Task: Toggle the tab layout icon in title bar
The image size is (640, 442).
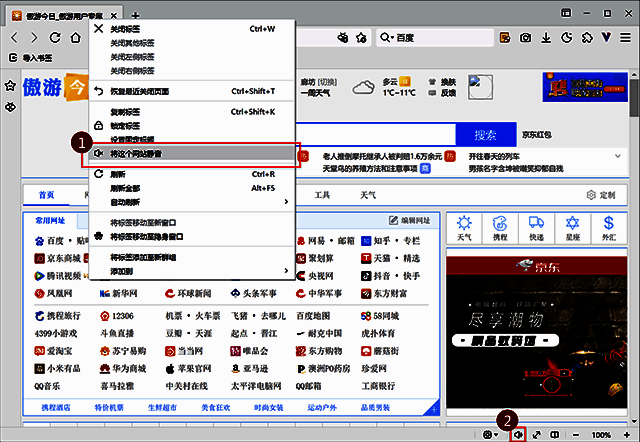Action: [566, 13]
